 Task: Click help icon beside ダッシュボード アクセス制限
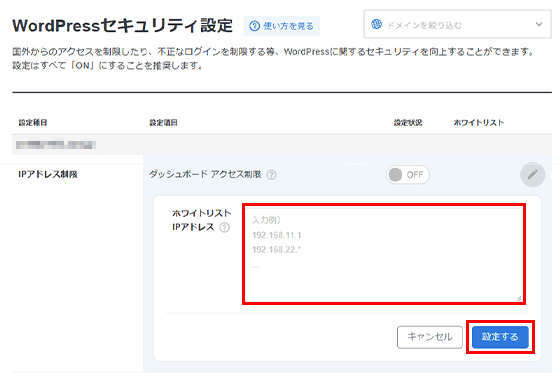pyautogui.click(x=271, y=175)
